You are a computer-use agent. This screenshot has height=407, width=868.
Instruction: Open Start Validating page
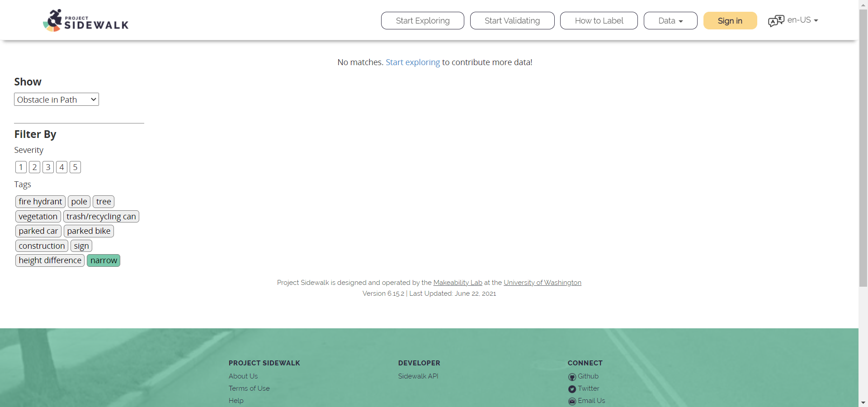(x=512, y=21)
